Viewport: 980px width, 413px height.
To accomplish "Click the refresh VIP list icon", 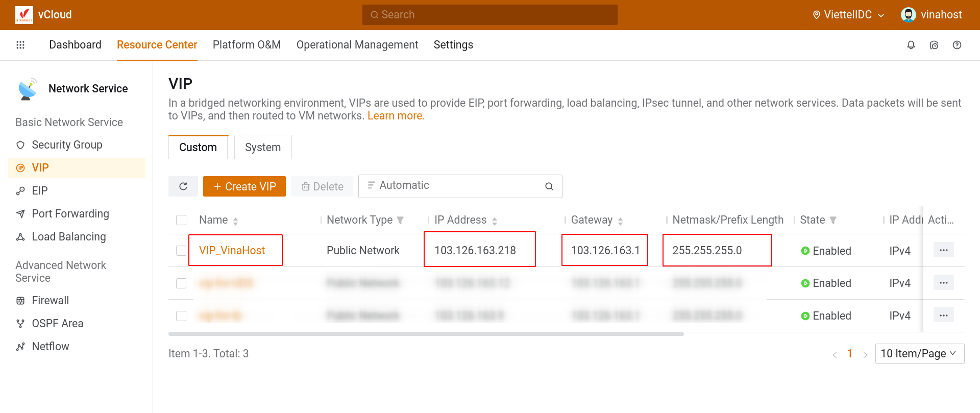I will (183, 186).
